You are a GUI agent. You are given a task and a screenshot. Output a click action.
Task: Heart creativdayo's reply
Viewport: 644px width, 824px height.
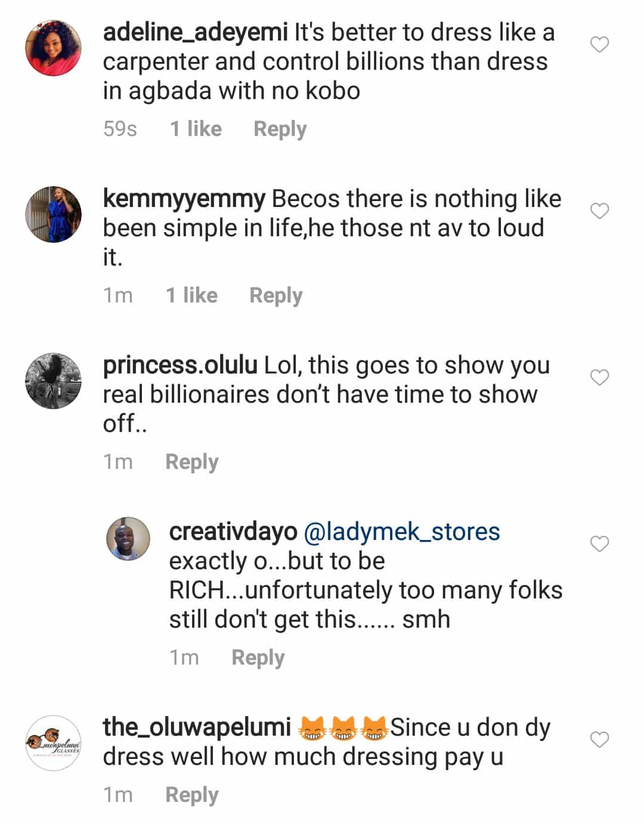(599, 544)
